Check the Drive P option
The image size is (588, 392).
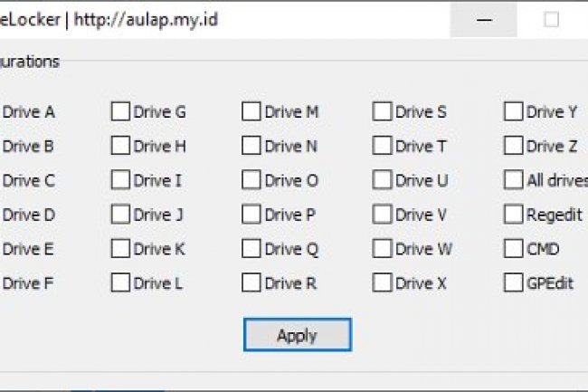point(251,215)
